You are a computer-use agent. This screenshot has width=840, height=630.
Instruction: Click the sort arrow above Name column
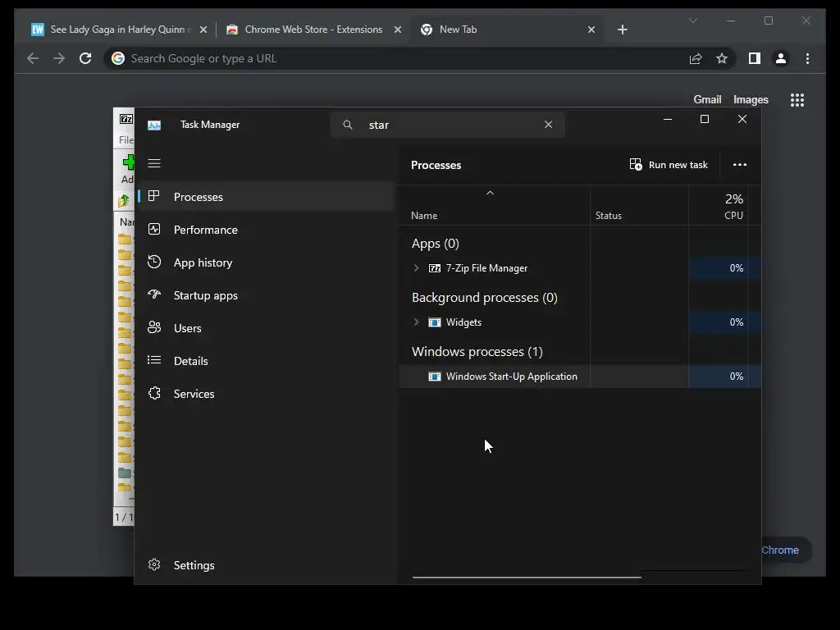pos(490,193)
